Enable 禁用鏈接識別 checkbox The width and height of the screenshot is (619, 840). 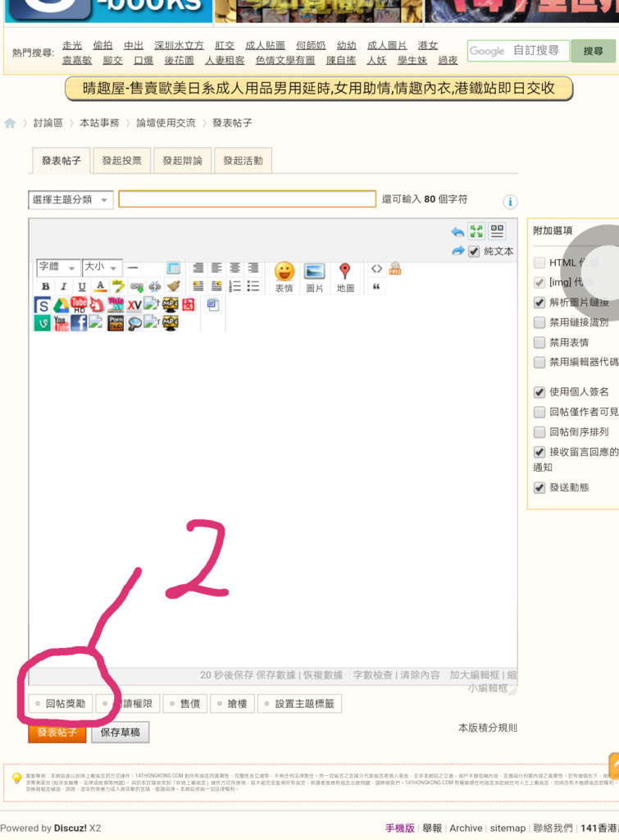click(x=539, y=322)
